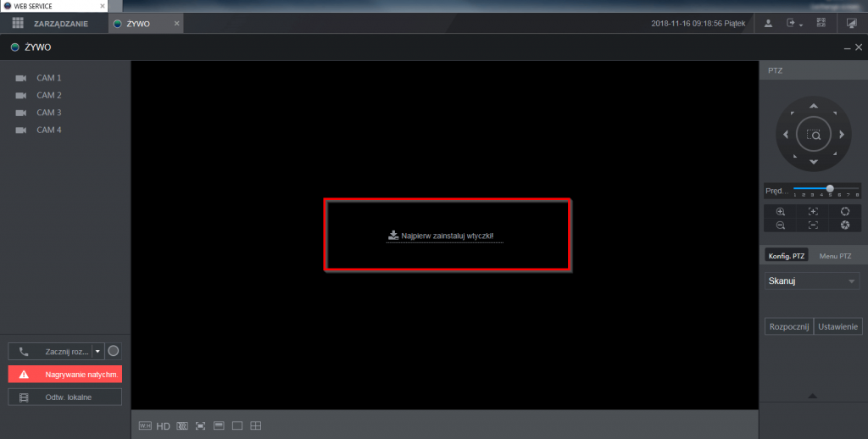The image size is (868, 439).
Task: Open the user account icon in header
Action: (768, 24)
